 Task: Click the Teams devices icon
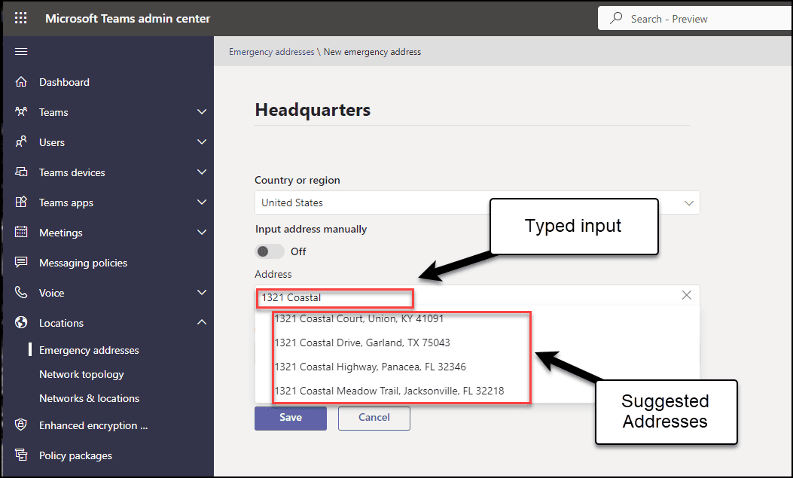click(x=21, y=172)
